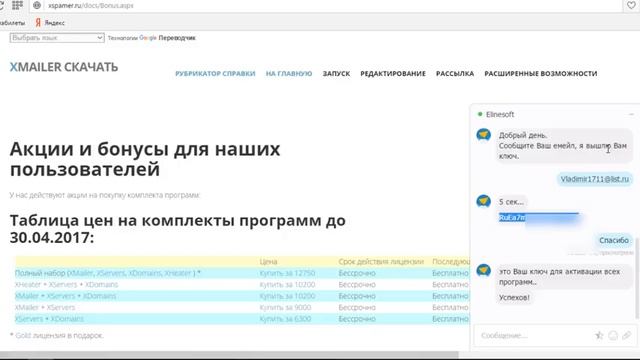Click the XHeater + XServers + XDomains row
Screen dimensions: 640x360
click(x=67, y=284)
